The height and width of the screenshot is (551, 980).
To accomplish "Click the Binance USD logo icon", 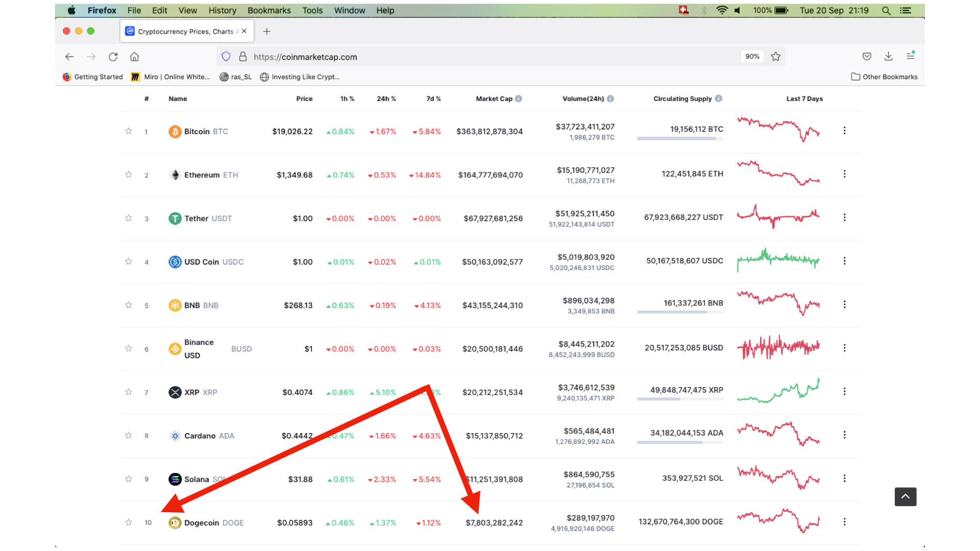I will click(175, 349).
